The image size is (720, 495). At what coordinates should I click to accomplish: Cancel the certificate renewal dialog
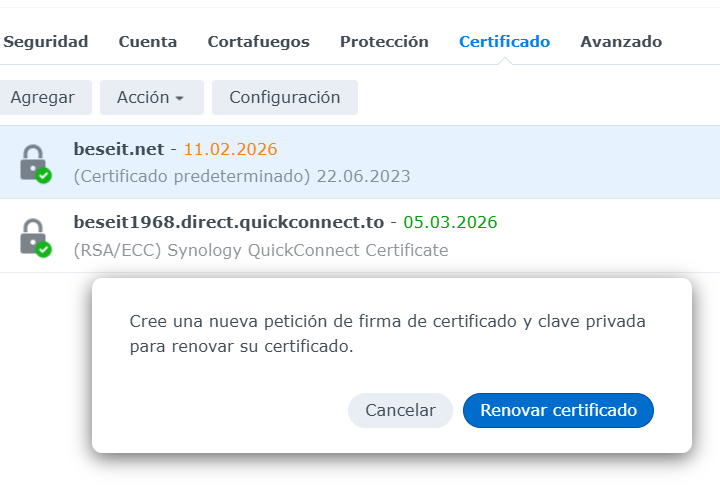(x=400, y=410)
